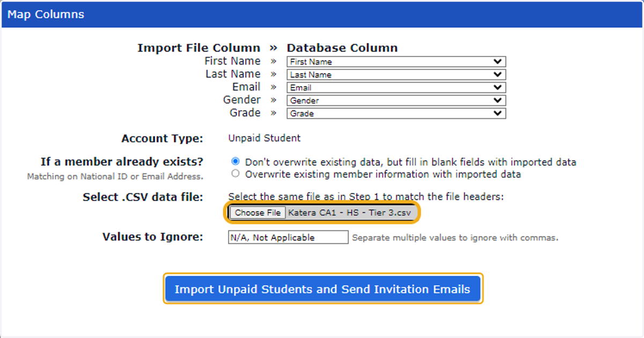Open the First Name database column dropdown
The image size is (644, 338).
396,62
